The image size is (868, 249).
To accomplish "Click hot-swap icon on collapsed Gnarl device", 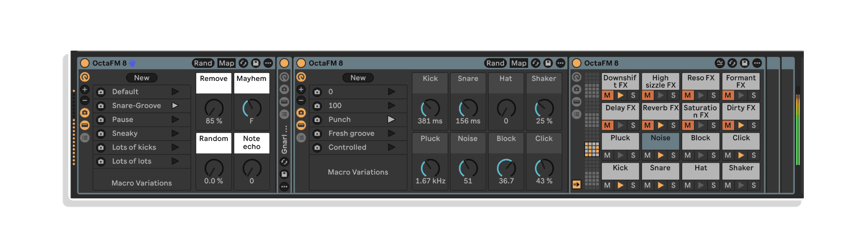I will [284, 162].
